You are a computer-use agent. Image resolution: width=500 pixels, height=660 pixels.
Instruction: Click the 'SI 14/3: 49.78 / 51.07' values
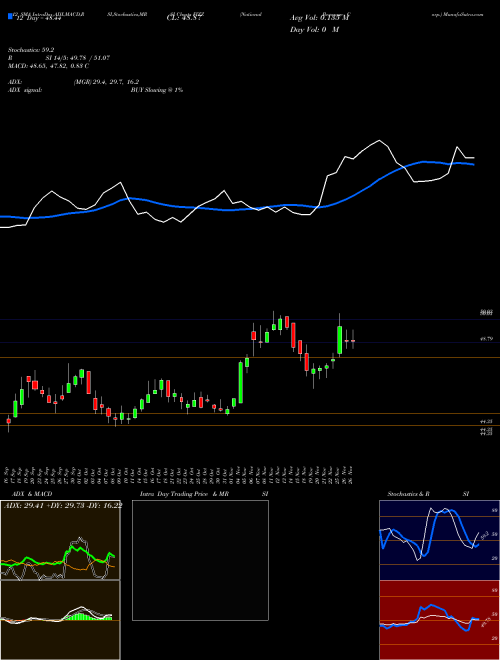77,58
